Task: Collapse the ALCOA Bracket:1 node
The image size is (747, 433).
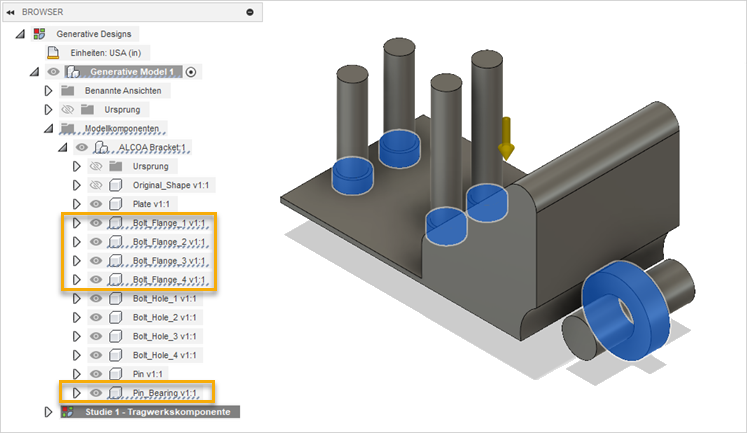Action: point(63,148)
